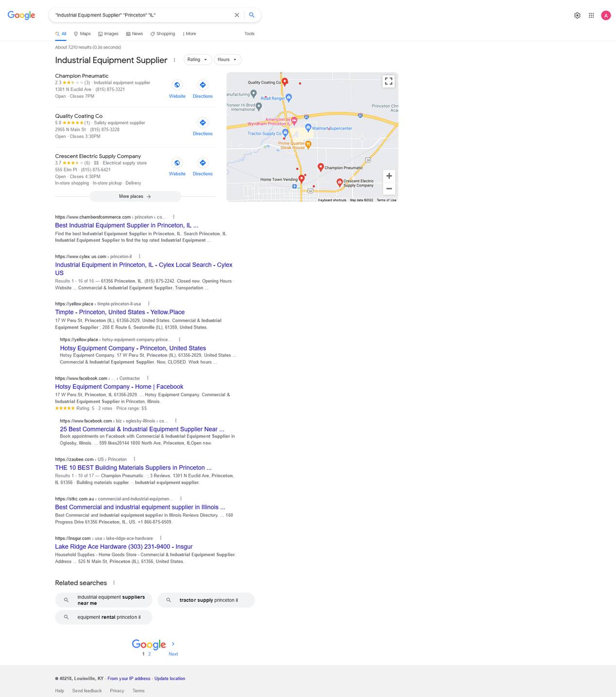
Task: Click the Champion Pneumatic map pin
Action: [321, 167]
